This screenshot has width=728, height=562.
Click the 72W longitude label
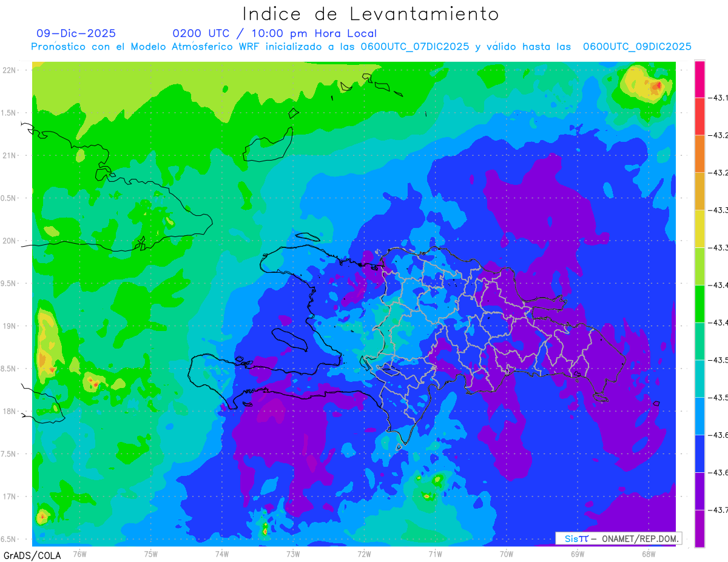pos(364,554)
